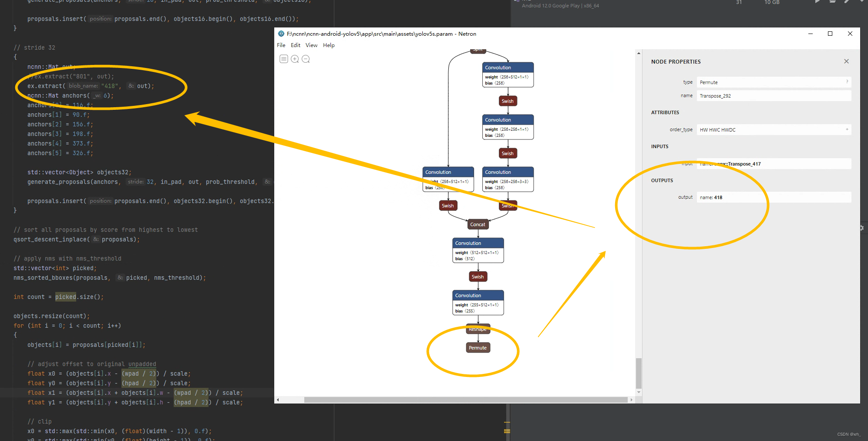This screenshot has height=441, width=868.
Task: Select the Reshape node above Permute
Action: tap(478, 329)
